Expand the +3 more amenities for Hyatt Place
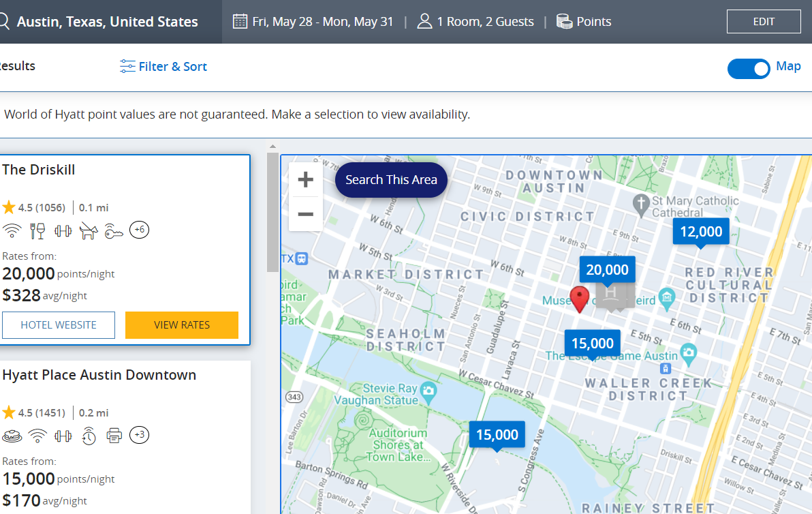The image size is (812, 514). pos(139,435)
